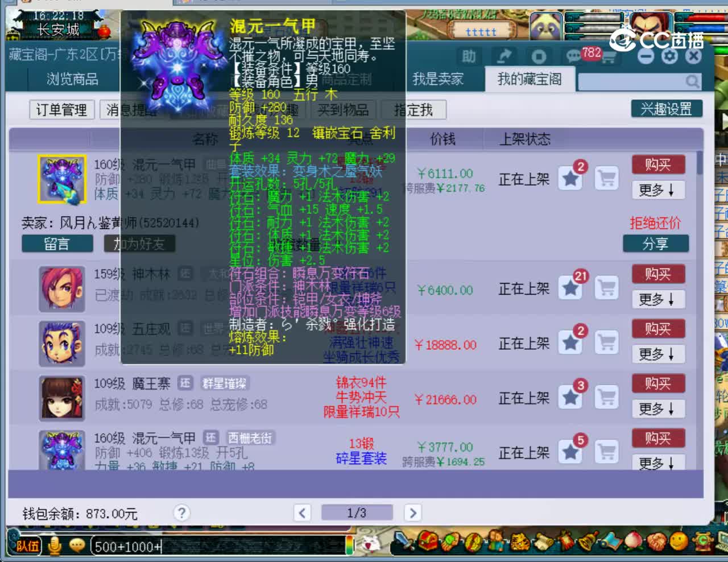
Task: Click the share arrow icon in header
Action: pyautogui.click(x=504, y=56)
